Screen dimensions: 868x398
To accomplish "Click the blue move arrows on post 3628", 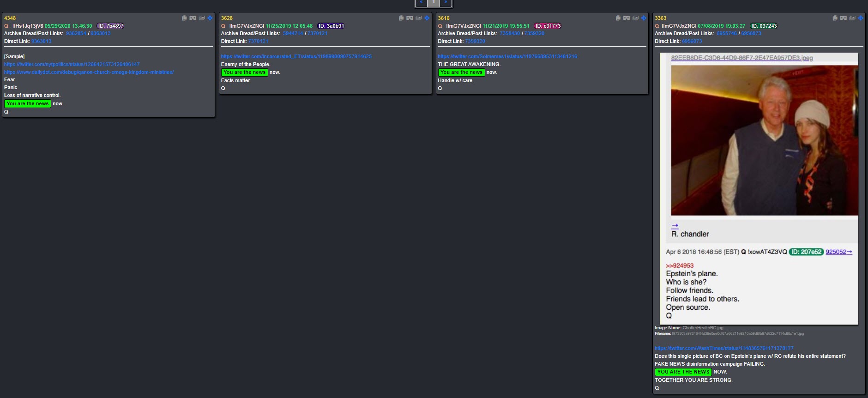I will tap(427, 18).
